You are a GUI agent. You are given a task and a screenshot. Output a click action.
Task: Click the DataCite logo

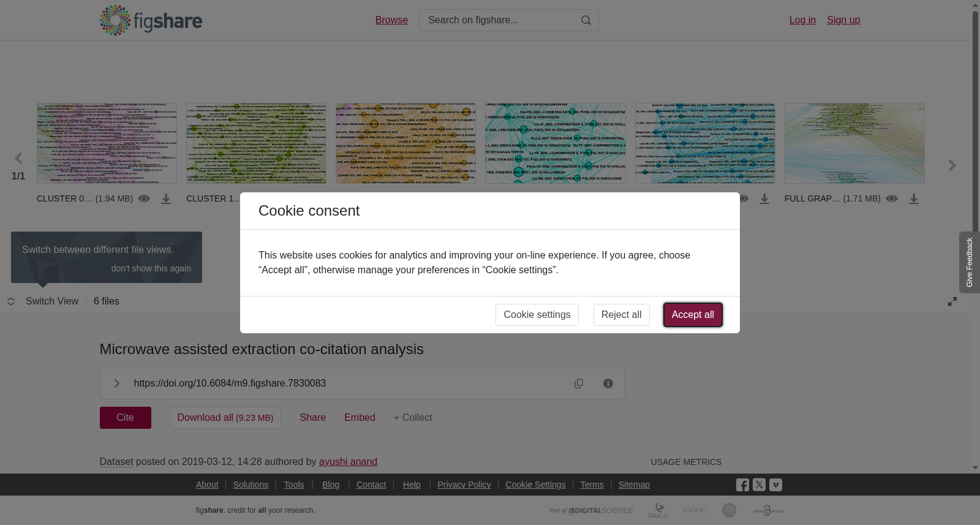point(658,510)
